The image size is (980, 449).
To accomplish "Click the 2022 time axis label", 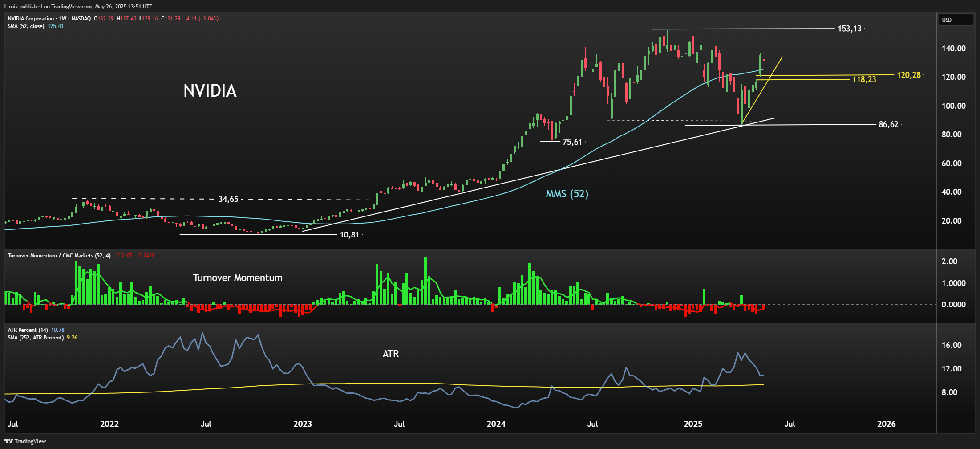I will (109, 424).
